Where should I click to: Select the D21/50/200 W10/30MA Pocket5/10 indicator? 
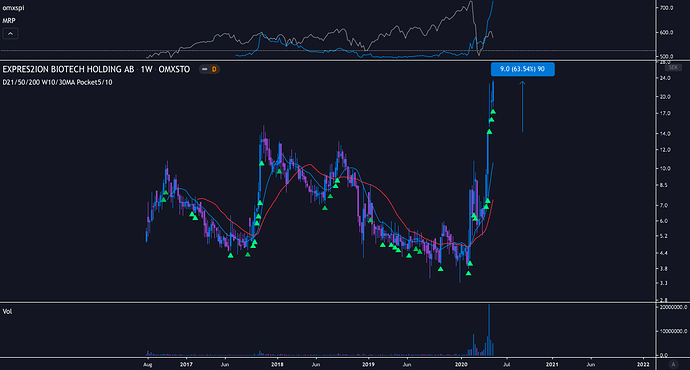[57, 82]
